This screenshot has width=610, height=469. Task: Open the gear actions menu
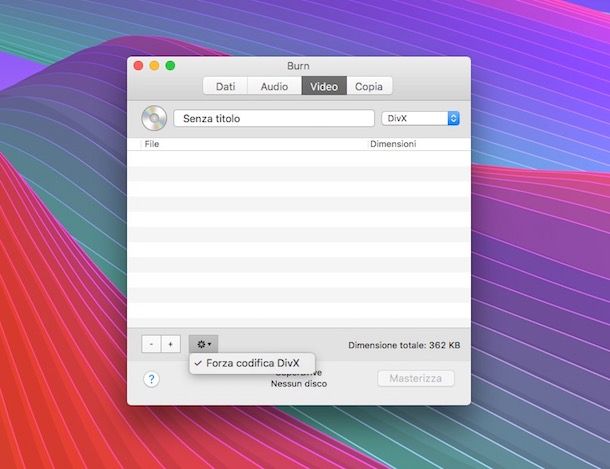[x=203, y=344]
